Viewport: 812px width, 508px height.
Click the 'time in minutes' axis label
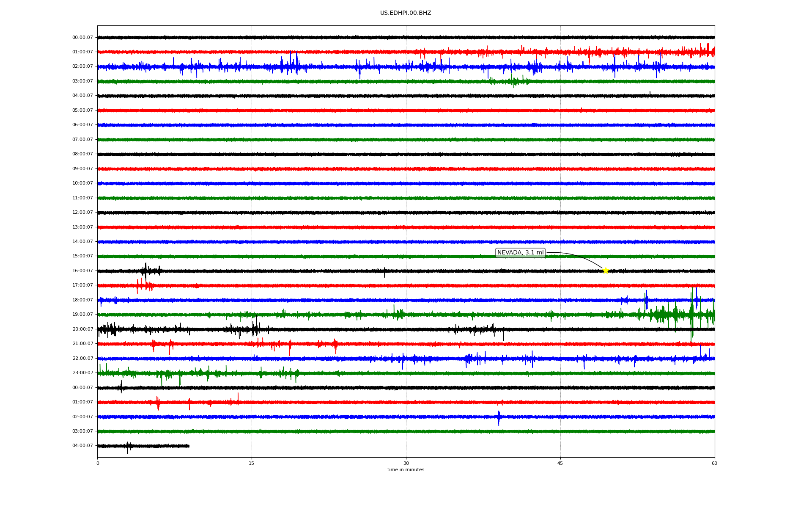(406, 470)
